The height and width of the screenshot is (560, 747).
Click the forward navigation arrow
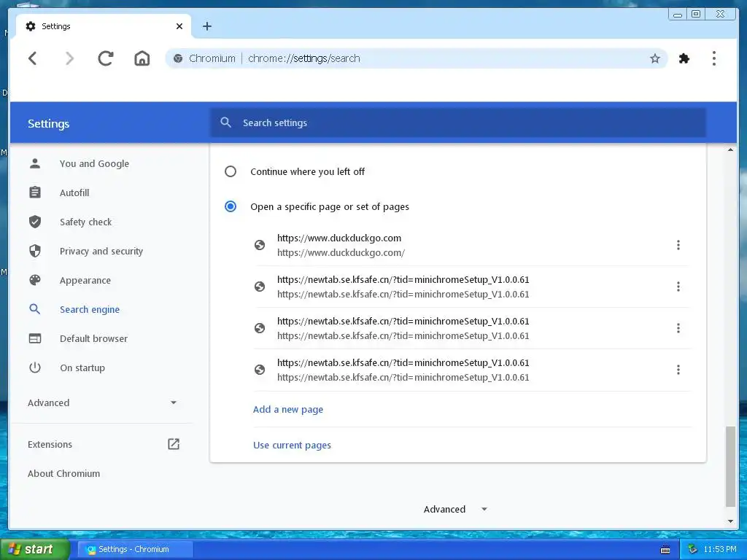(69, 58)
